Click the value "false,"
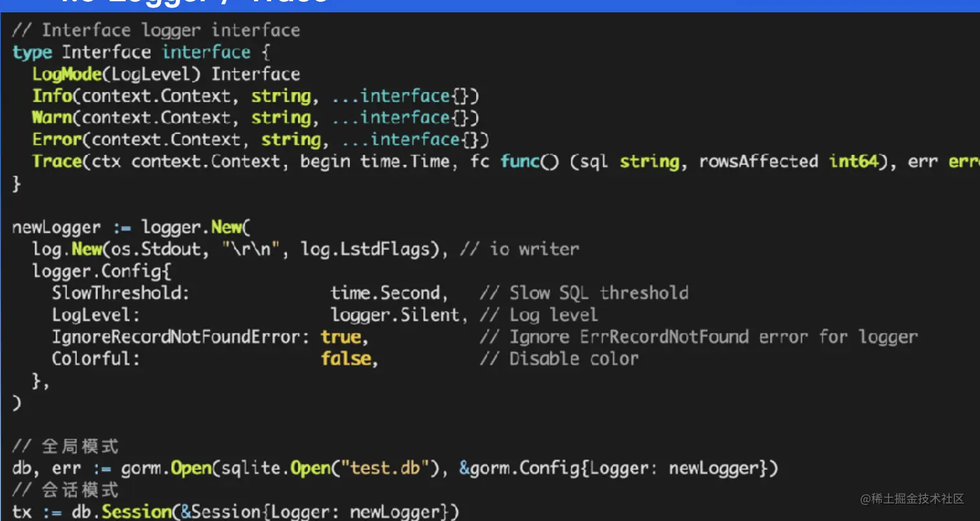Viewport: 980px width, 521px height. 350,358
